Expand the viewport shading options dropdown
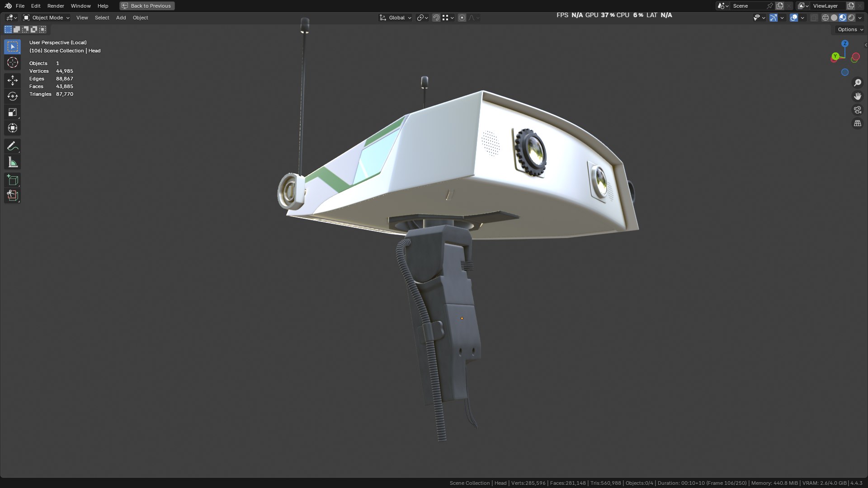Screen dimensions: 868x488 860,18
